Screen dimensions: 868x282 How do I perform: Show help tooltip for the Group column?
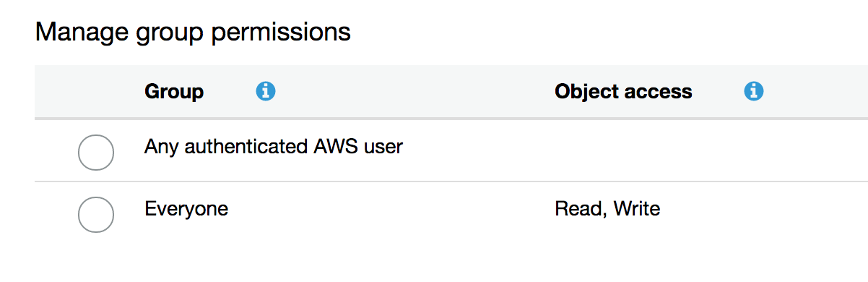266,91
